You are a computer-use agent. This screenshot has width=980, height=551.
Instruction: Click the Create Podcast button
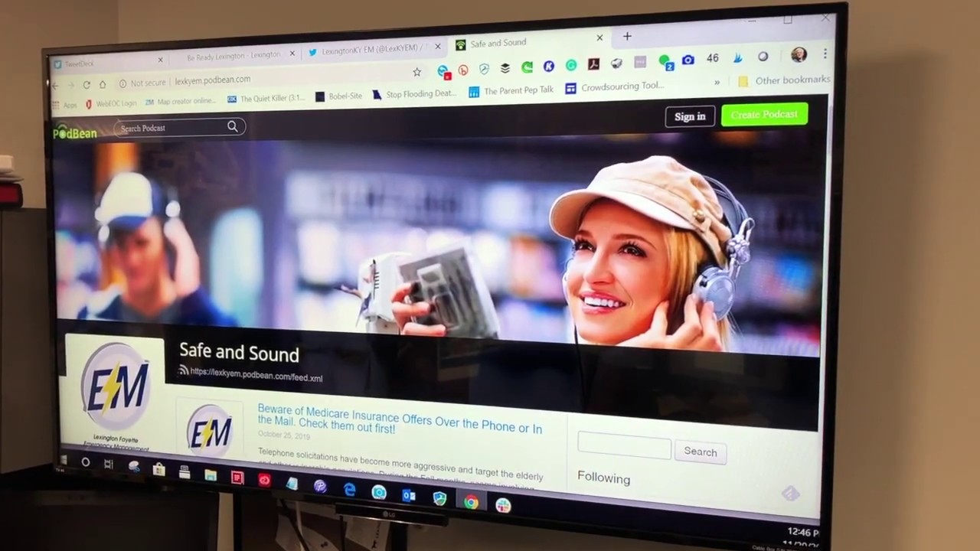(x=764, y=114)
